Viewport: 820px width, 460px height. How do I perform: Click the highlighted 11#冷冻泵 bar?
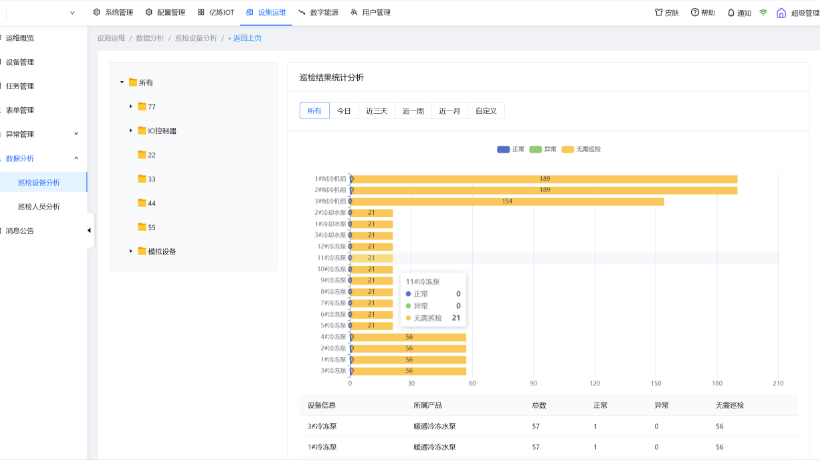point(371,258)
